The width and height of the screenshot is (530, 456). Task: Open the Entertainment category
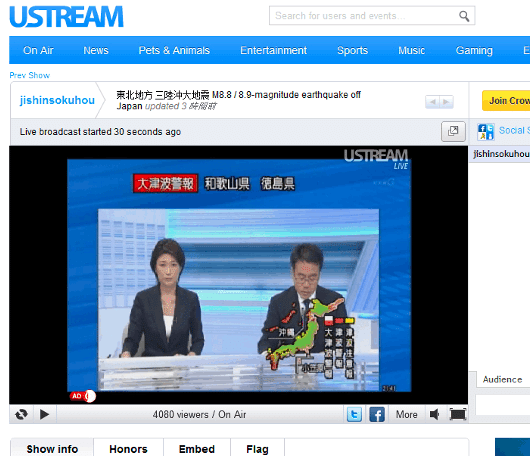click(x=273, y=50)
